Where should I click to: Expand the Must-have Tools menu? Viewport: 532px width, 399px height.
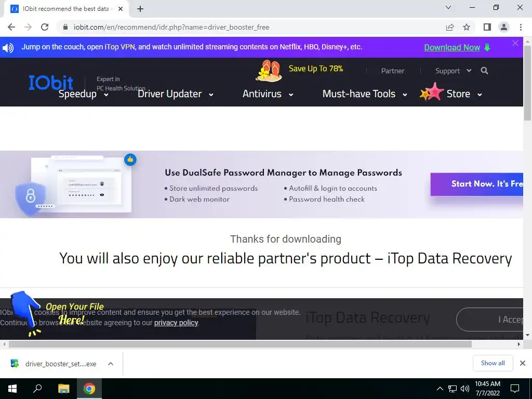click(x=365, y=94)
